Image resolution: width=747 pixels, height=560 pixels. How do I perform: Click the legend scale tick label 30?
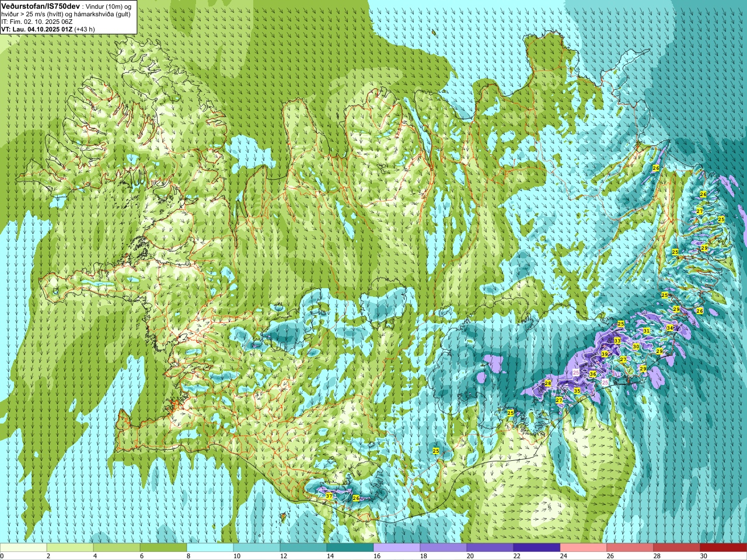(704, 556)
